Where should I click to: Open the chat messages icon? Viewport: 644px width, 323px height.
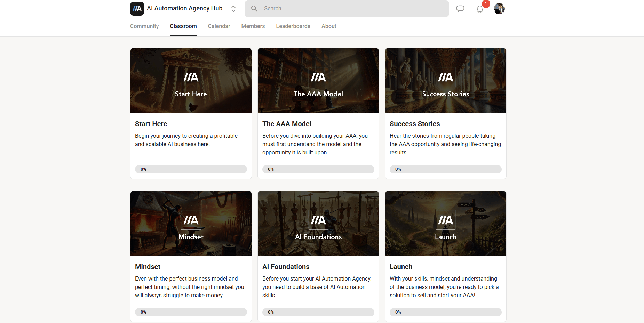[460, 9]
